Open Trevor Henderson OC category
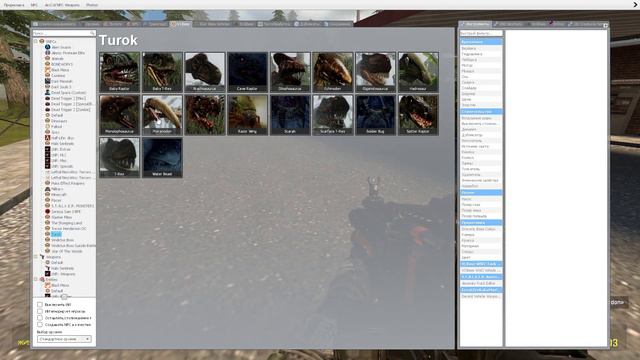The image size is (640, 360). click(x=69, y=229)
